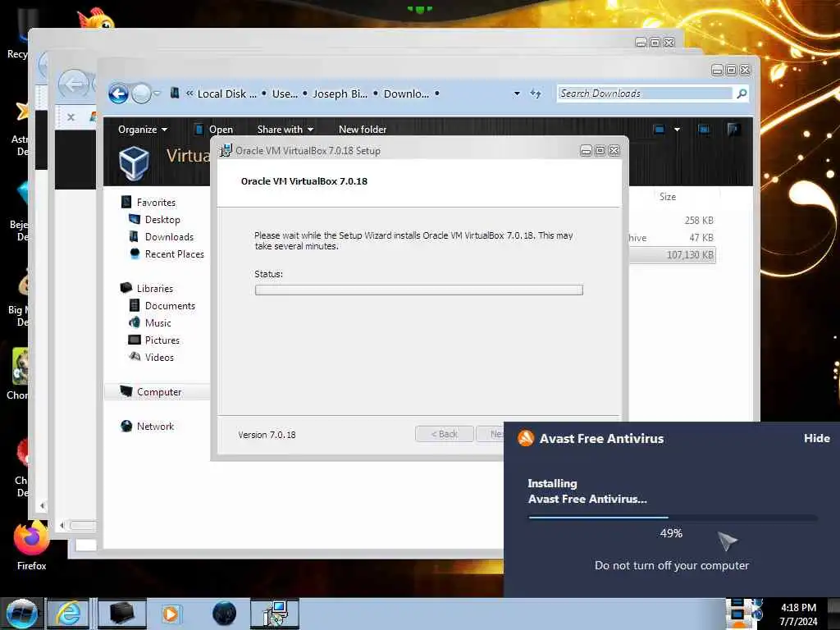
Task: Select the file row sized 47 KB
Action: 673,237
